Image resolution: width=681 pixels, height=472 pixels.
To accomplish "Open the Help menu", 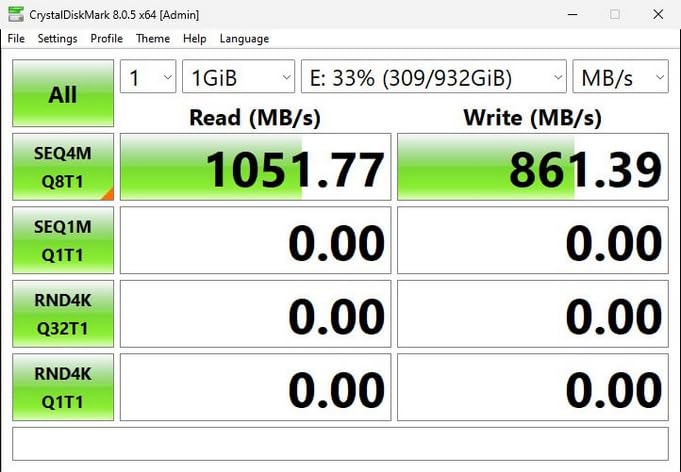I will pos(194,39).
